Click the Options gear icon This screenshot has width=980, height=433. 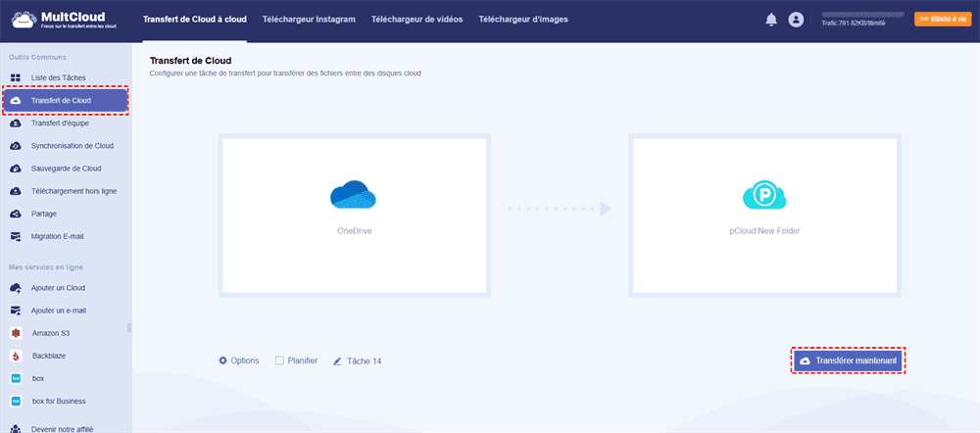pyautogui.click(x=222, y=361)
